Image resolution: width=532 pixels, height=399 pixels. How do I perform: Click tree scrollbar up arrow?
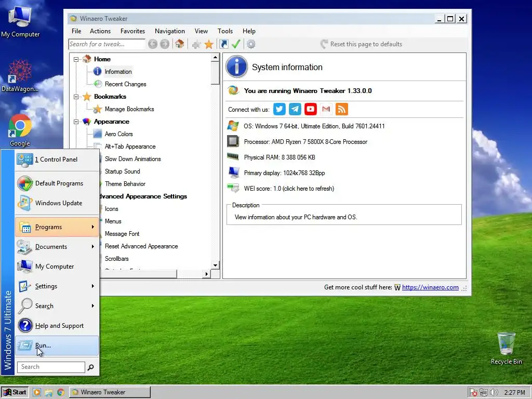tap(215, 57)
